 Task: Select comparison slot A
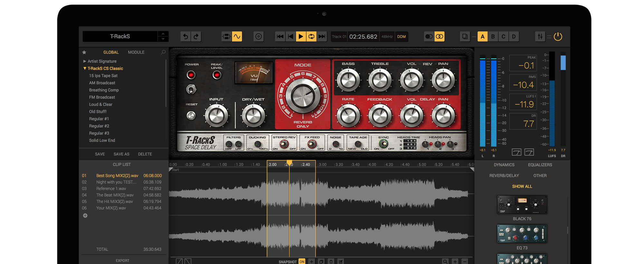[482, 37]
